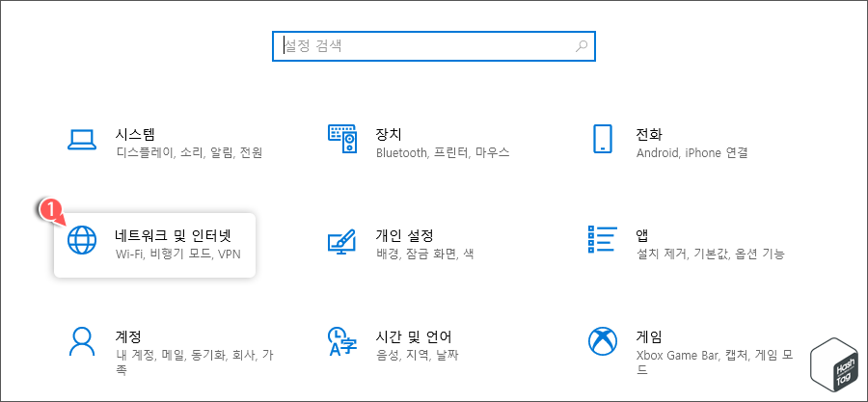868x402 pixels.
Task: Click the 네트워크 및 인터넷 globe icon
Action: point(81,241)
